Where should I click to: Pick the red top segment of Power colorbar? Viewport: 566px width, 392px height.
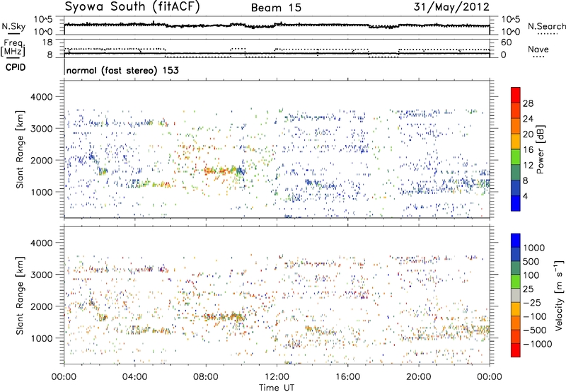click(516, 95)
